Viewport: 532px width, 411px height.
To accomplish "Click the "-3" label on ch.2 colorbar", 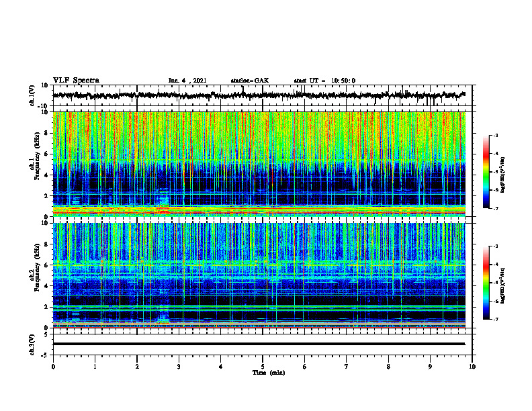I will [x=495, y=246].
